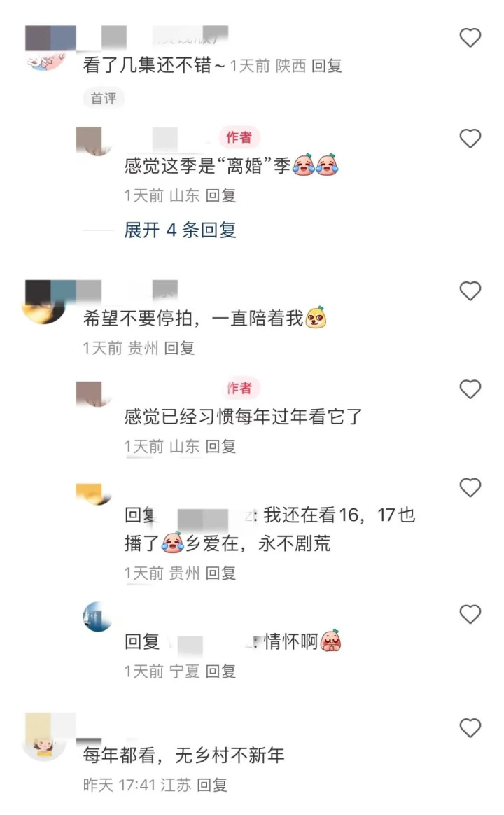504x815 pixels.
Task: Reply to Guizhou comment 希望不要停拍
Action: pos(179,348)
